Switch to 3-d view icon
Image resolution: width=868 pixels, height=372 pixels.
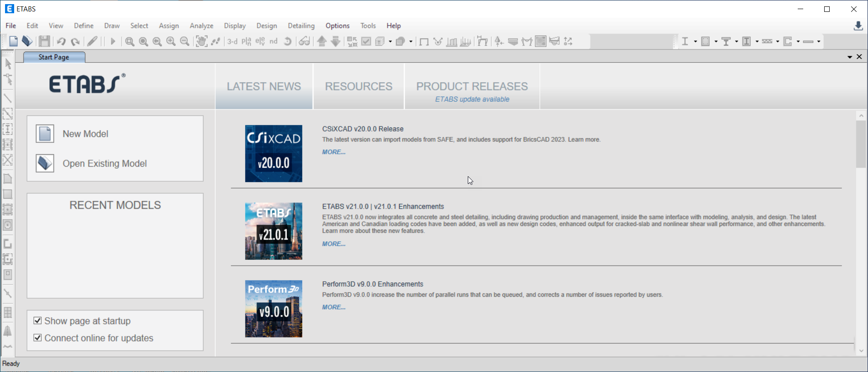click(232, 42)
